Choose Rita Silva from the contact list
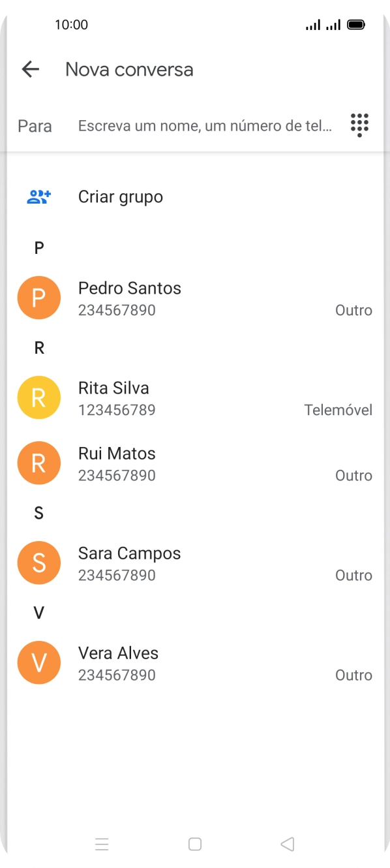Viewport: 390px width, 868px height. click(114, 388)
